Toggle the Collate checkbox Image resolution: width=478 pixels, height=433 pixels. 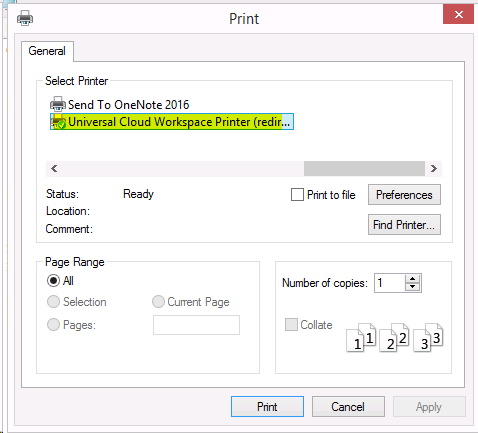click(x=291, y=324)
